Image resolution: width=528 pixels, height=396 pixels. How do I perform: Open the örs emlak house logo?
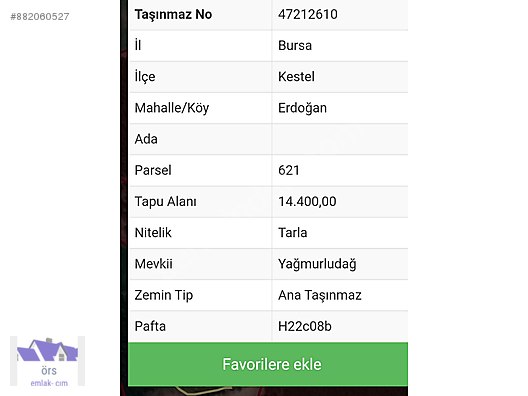(x=47, y=361)
